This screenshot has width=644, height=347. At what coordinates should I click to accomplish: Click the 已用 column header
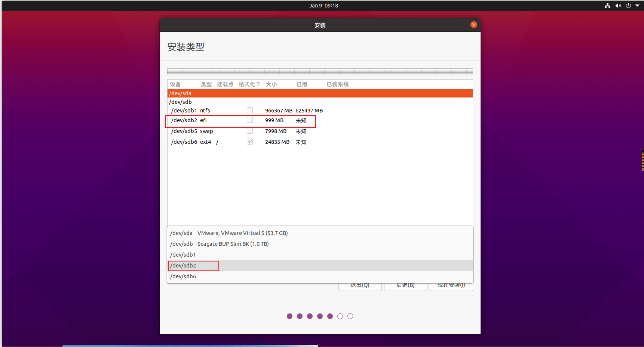pyautogui.click(x=302, y=84)
